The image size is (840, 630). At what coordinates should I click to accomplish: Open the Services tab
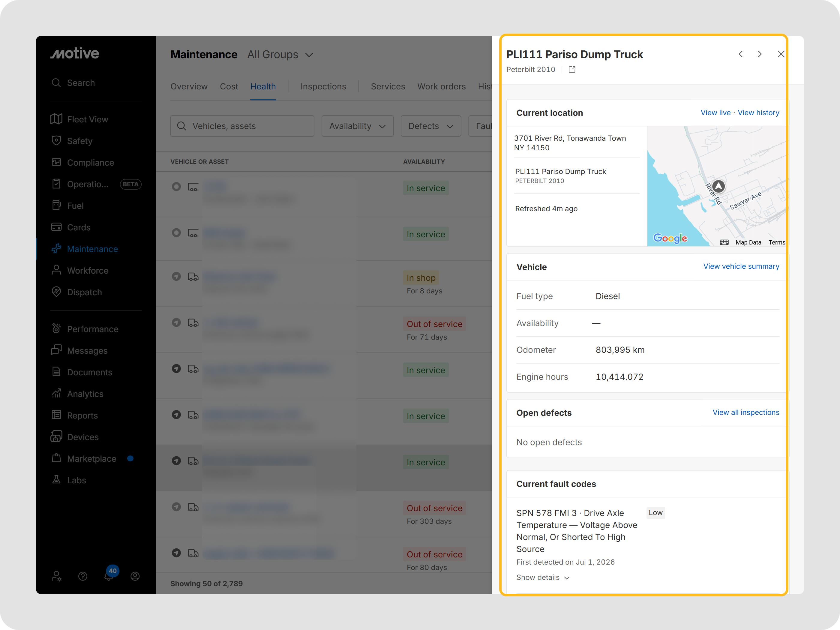388,87
